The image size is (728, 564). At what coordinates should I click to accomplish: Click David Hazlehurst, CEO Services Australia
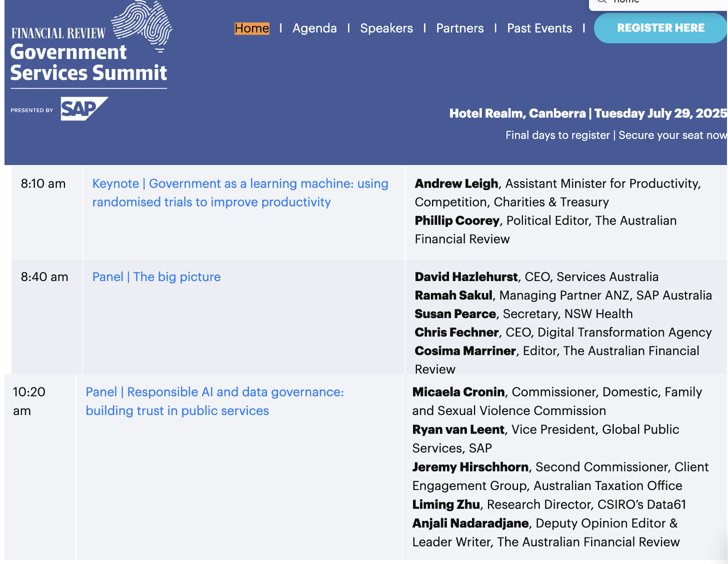466,276
